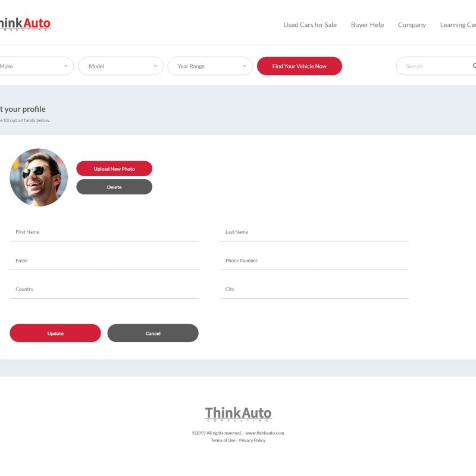Open the Terms of Use link
Viewport: 476px width, 476px height.
(x=223, y=440)
